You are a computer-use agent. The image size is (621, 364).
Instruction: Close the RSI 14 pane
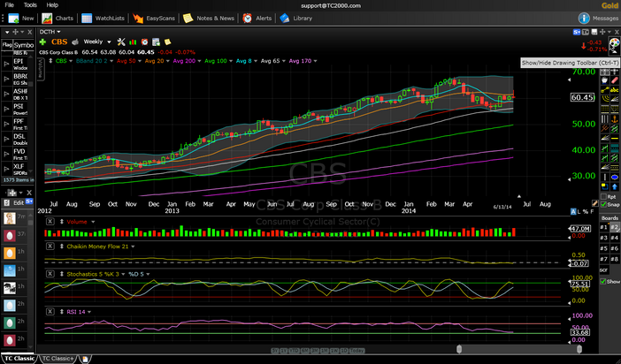click(x=50, y=312)
